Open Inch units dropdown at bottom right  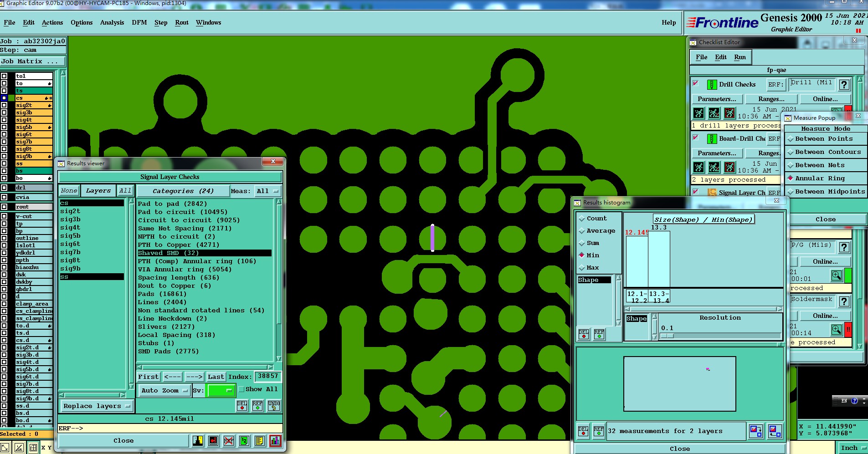pyautogui.click(x=853, y=448)
